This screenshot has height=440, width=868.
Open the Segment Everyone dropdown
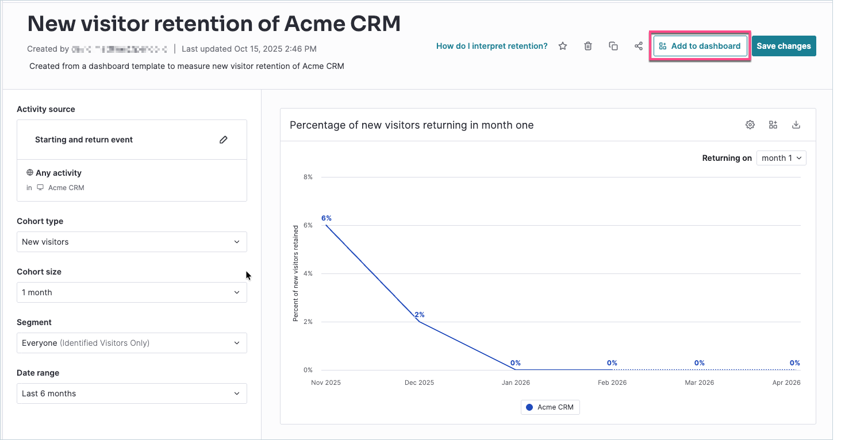click(x=132, y=343)
